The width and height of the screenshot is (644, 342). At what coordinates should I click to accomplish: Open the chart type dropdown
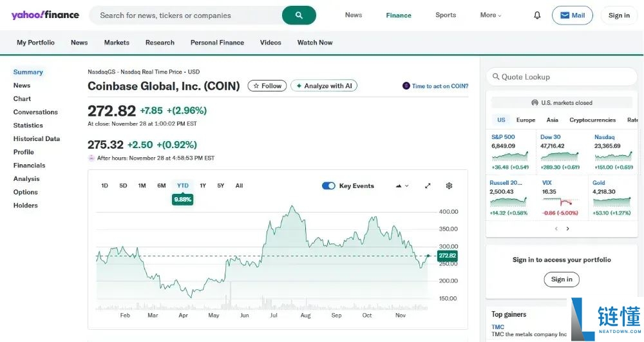coord(402,185)
